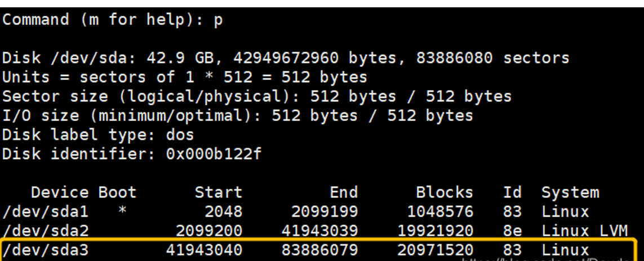Image resolution: width=644 pixels, height=261 pixels.
Task: Click sda3 end sector 83886079
Action: pos(319,250)
